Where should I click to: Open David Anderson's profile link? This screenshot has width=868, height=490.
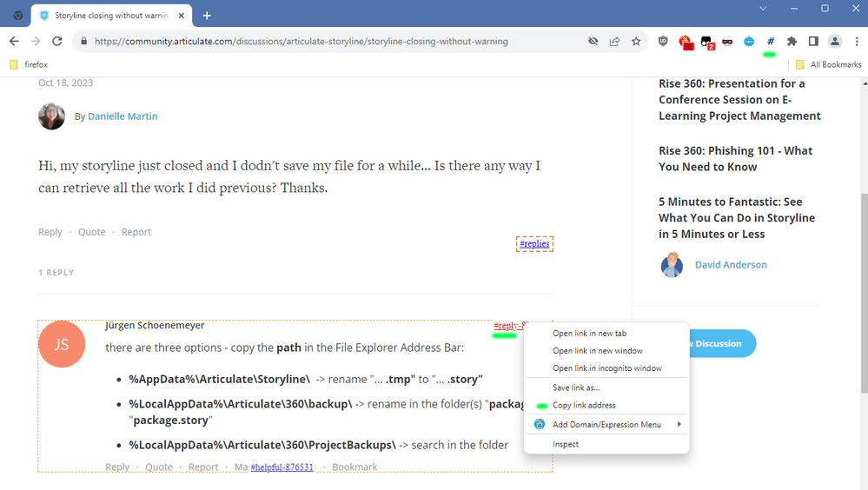point(731,265)
